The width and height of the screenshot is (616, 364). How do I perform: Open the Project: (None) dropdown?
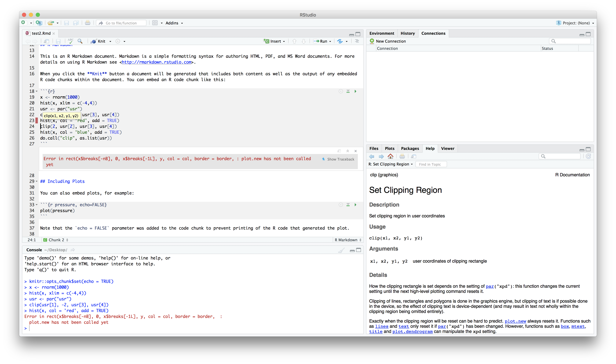click(x=575, y=23)
